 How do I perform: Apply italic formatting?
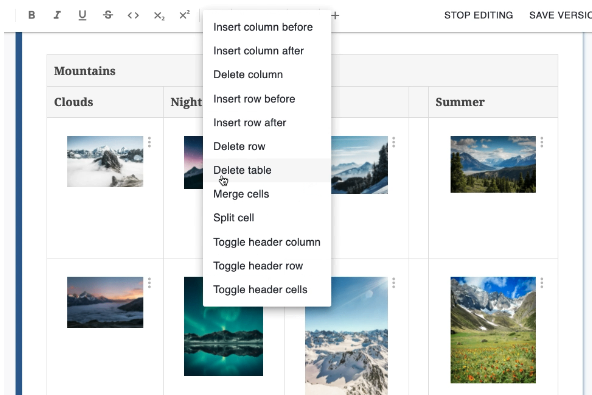[x=57, y=15]
